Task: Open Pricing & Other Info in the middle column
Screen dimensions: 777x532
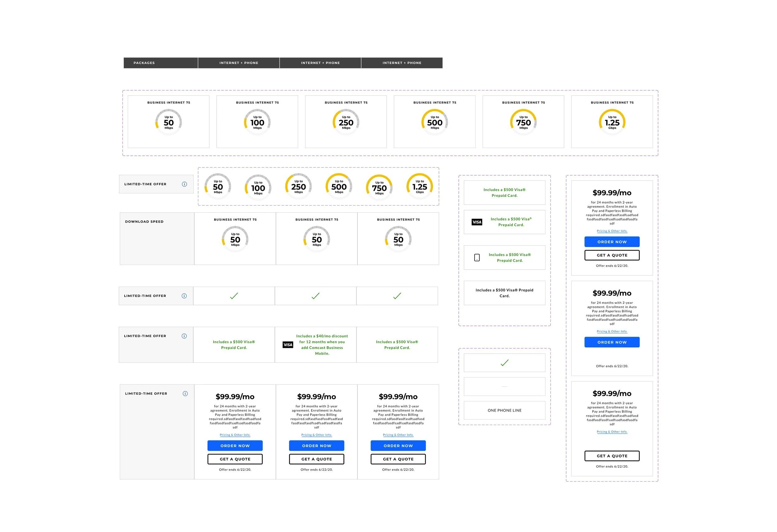Action: click(316, 435)
